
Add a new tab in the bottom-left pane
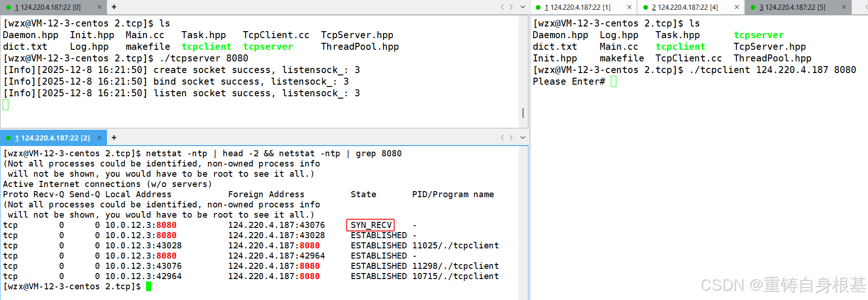pos(114,138)
